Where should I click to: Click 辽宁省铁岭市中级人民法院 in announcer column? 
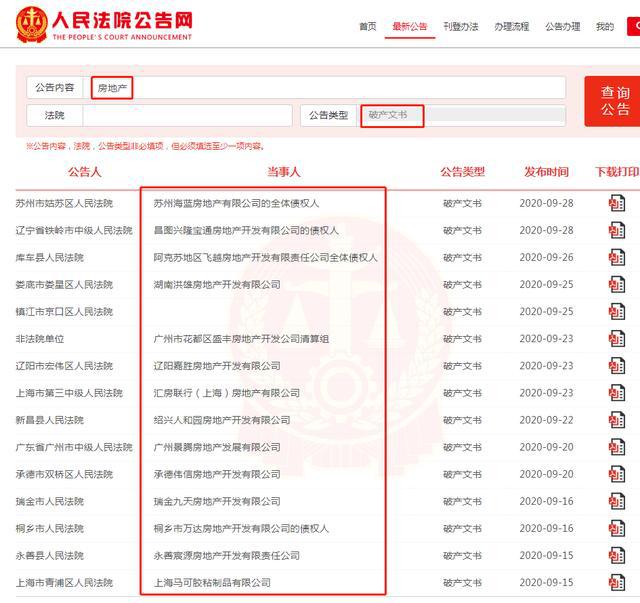74,230
